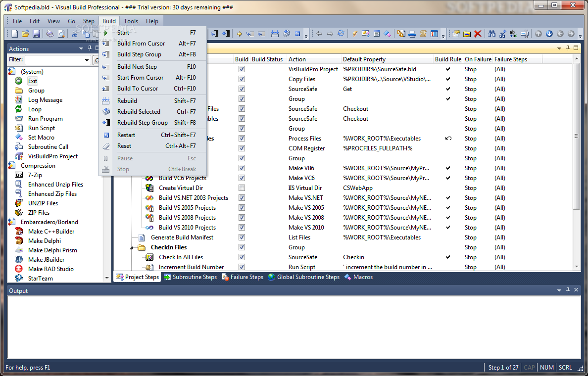Click the grey Move Up arrow icon
The height and width of the screenshot is (376, 588).
point(539,34)
